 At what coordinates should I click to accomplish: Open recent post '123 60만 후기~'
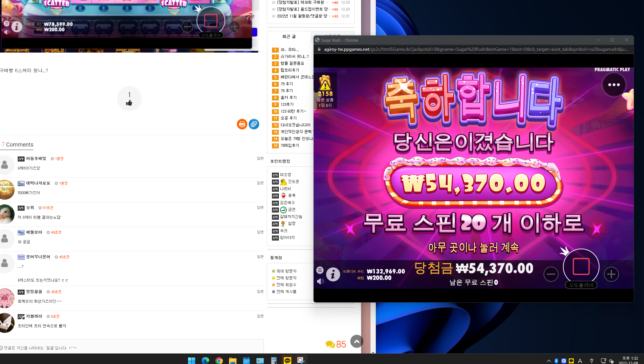click(x=293, y=111)
